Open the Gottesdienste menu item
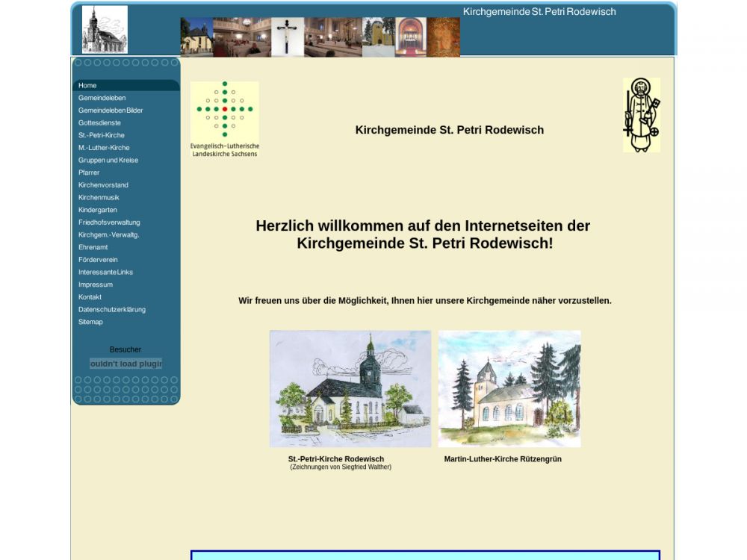 (99, 123)
